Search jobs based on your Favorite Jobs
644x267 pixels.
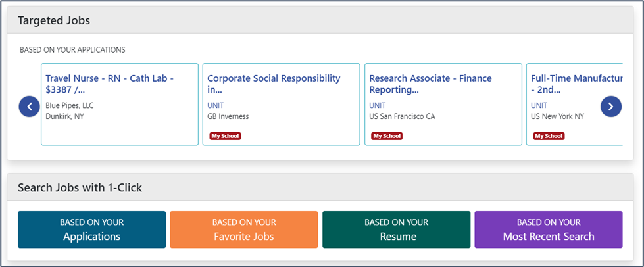[x=244, y=230]
